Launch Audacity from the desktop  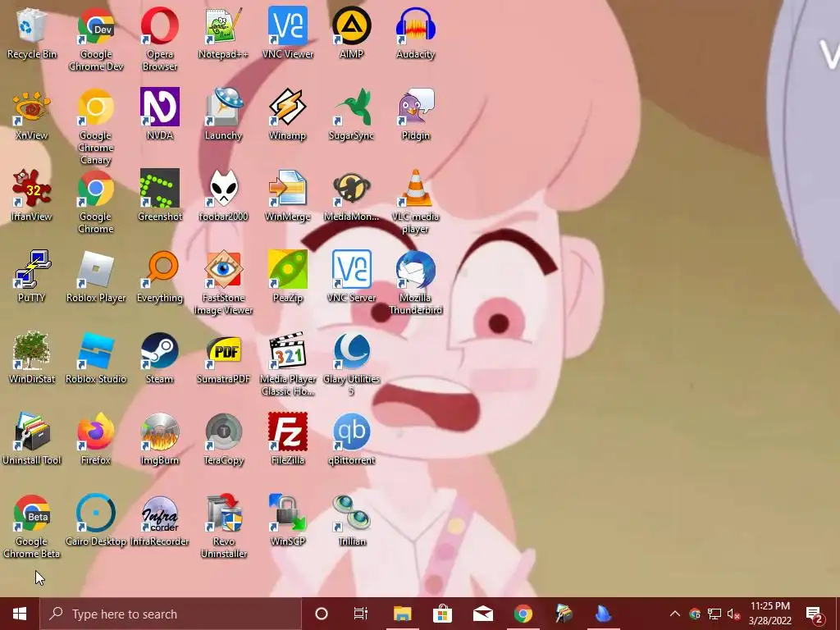[x=415, y=33]
